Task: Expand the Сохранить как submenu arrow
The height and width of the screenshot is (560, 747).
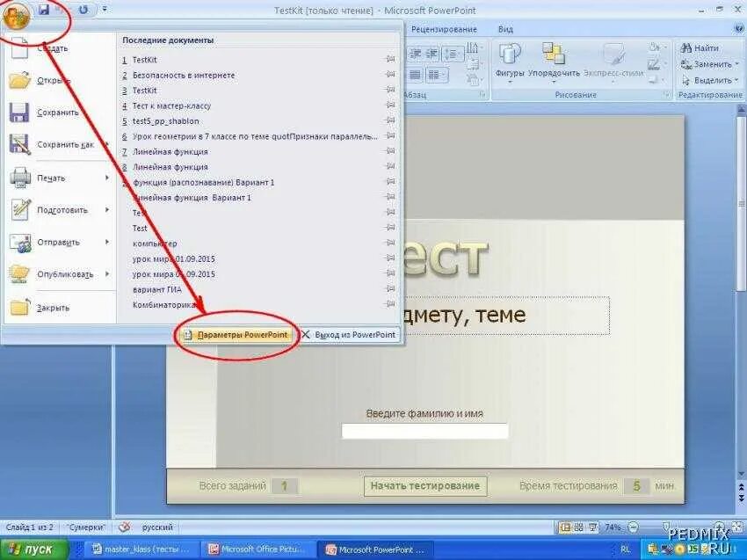Action: point(107,144)
